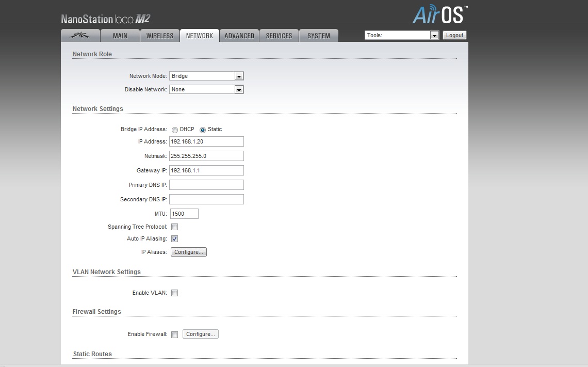Select the NETWORK tab
Viewport: 588px width, 367px height.
[200, 36]
